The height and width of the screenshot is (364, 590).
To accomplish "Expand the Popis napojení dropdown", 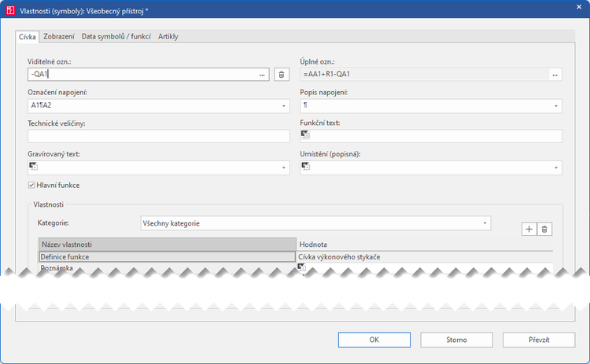I will tap(555, 105).
